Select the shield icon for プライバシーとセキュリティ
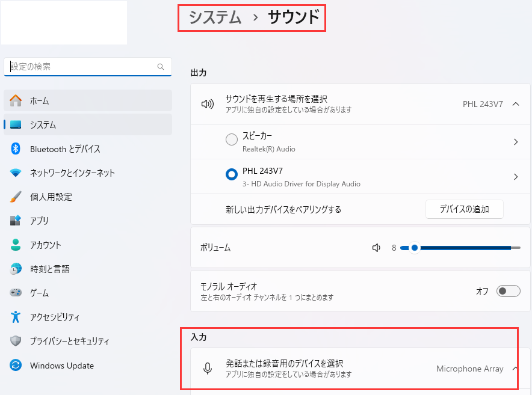532x395 pixels. click(x=14, y=341)
